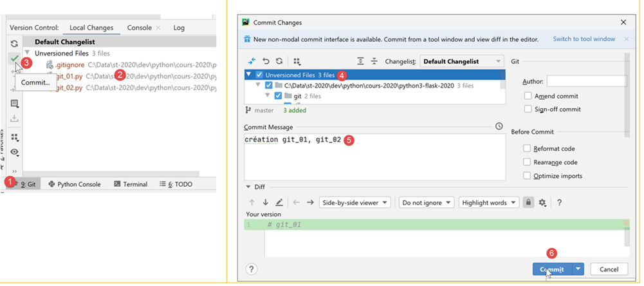Click the pencil edit icon in Diff toolbar
This screenshot has width=644, height=286.
click(279, 202)
